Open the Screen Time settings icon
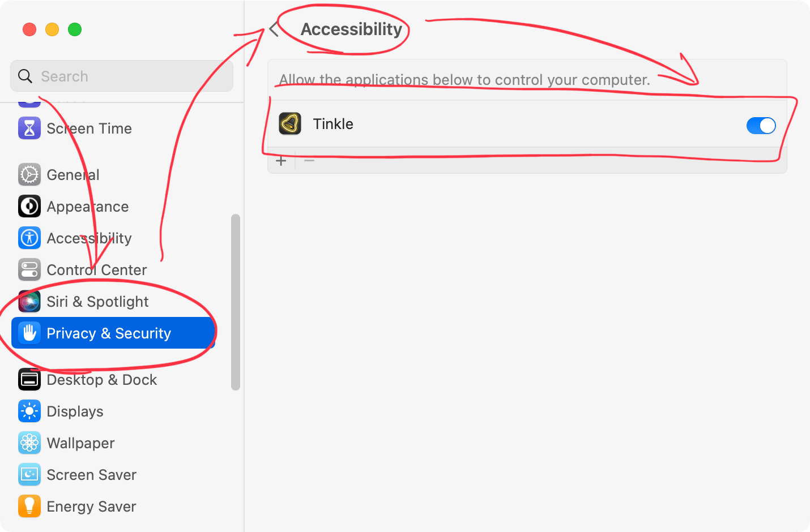This screenshot has height=532, width=810. (29, 128)
